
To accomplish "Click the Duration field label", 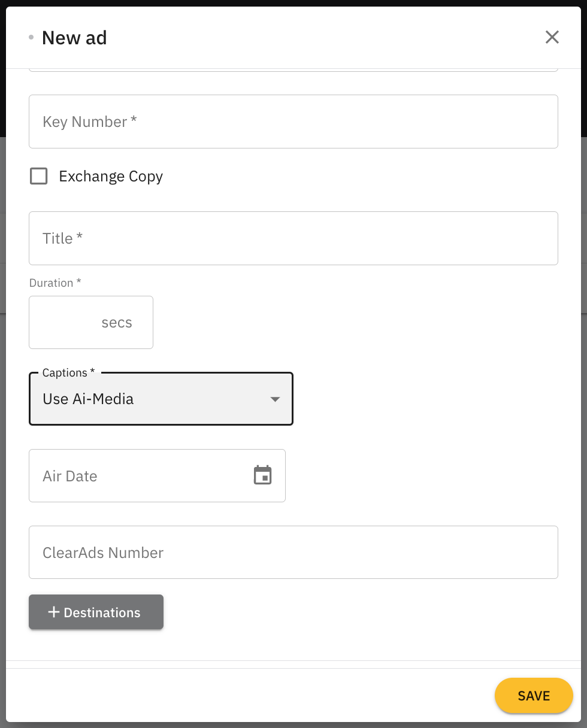I will click(x=55, y=283).
